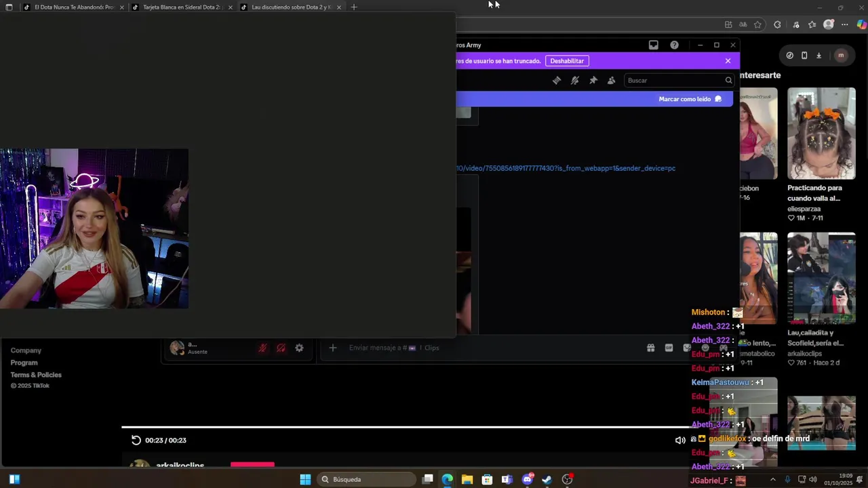
Task: Open Discord from taskbar
Action: click(x=528, y=479)
